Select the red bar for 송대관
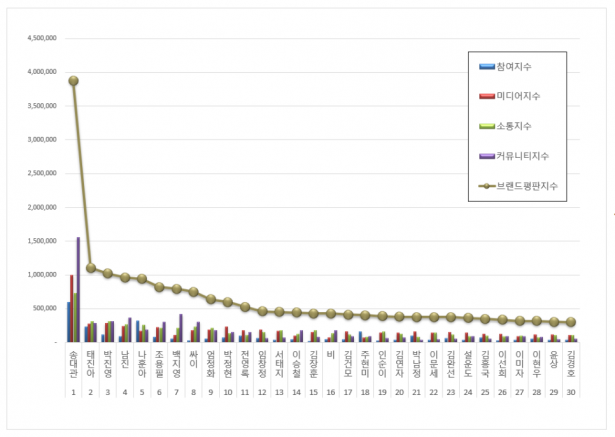The width and height of the screenshot is (615, 437). point(71,308)
